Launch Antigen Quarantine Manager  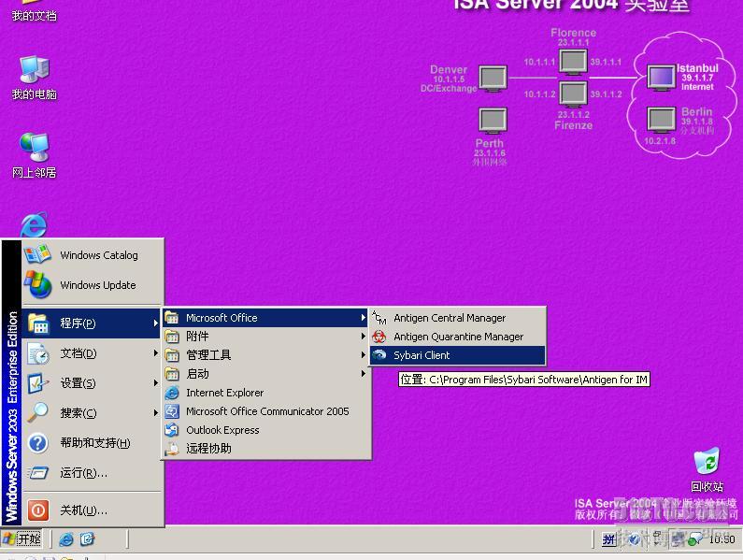click(458, 337)
